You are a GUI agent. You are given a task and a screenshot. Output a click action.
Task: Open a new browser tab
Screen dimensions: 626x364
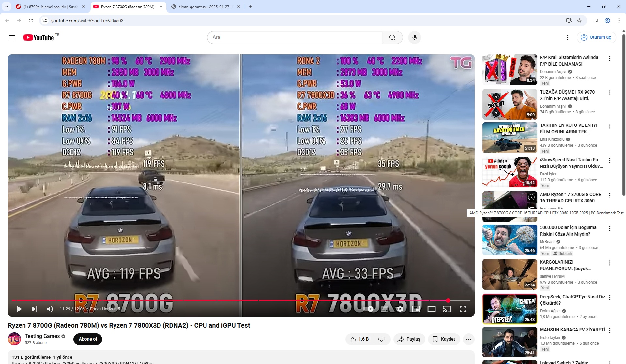[251, 7]
